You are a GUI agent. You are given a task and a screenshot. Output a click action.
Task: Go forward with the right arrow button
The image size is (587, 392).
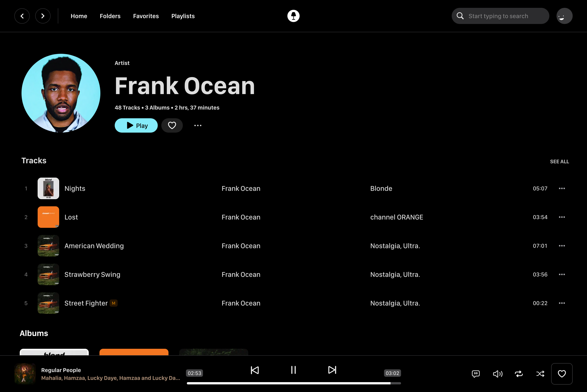(43, 16)
